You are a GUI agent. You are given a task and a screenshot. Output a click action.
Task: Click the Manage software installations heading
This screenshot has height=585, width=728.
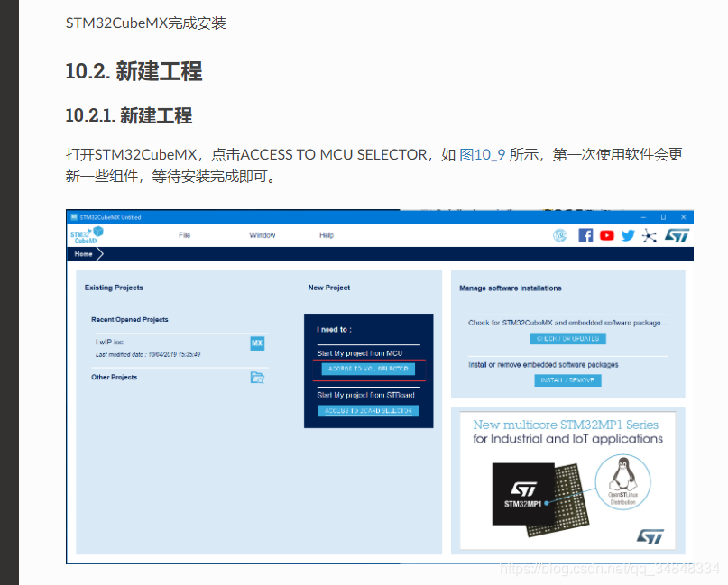pos(511,288)
